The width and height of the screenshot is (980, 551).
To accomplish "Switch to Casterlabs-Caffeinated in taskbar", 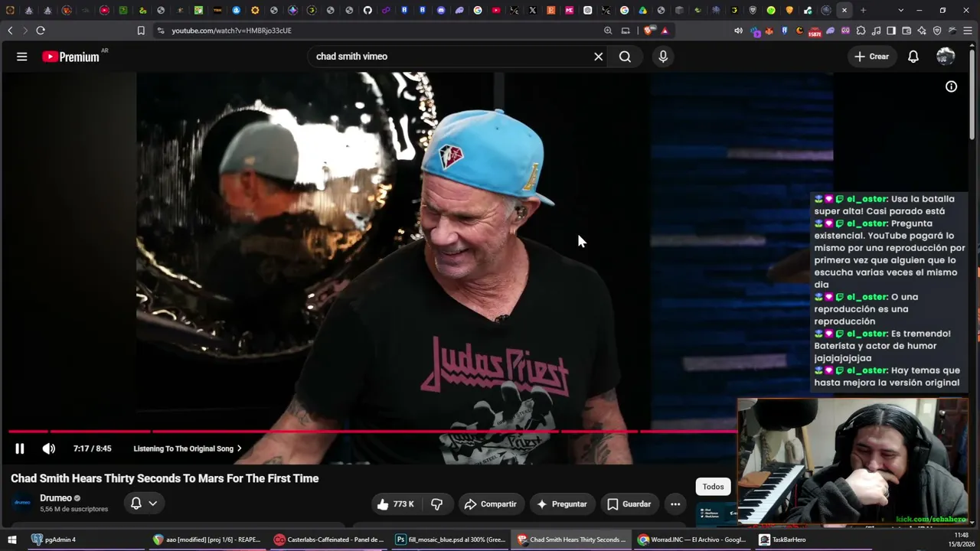I will [x=329, y=540].
